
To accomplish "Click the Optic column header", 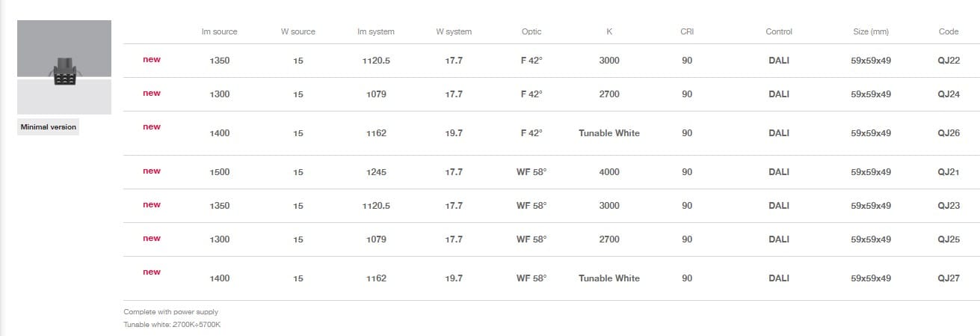I will 531,32.
